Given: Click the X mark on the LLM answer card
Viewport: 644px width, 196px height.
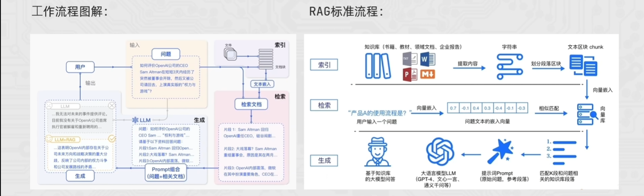Looking at the screenshot, I should [x=112, y=105].
